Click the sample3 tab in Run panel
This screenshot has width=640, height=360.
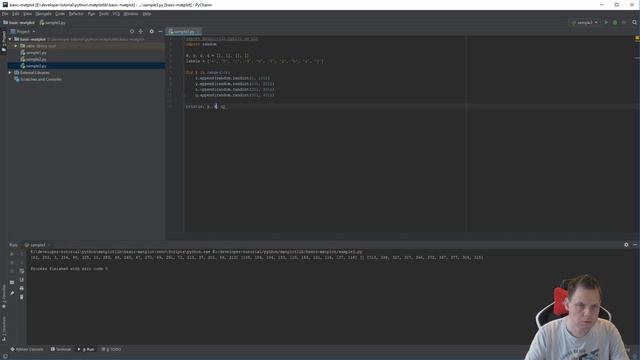click(37, 245)
